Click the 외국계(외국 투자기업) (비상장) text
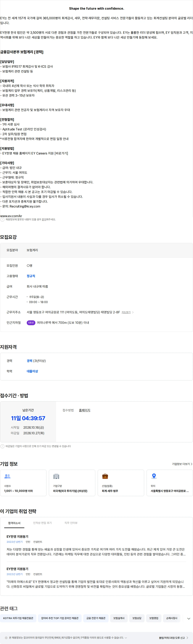The width and height of the screenshot is (193, 644). (x=70, y=491)
